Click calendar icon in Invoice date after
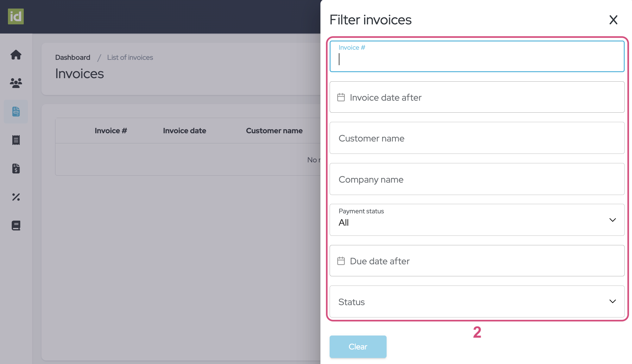The height and width of the screenshot is (364, 632). pos(341,97)
